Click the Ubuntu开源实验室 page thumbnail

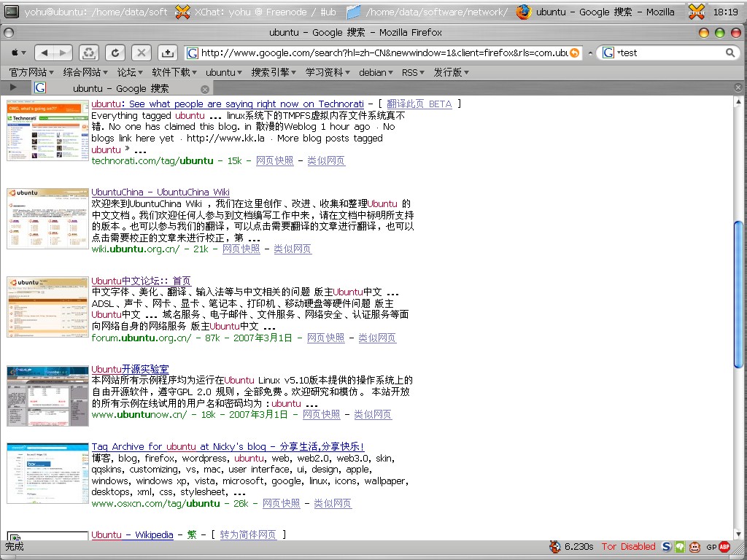coord(47,396)
